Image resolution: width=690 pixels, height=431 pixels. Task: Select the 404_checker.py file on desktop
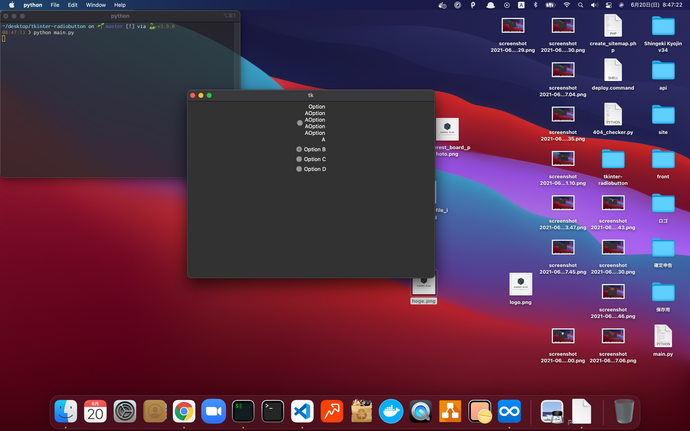tap(613, 118)
